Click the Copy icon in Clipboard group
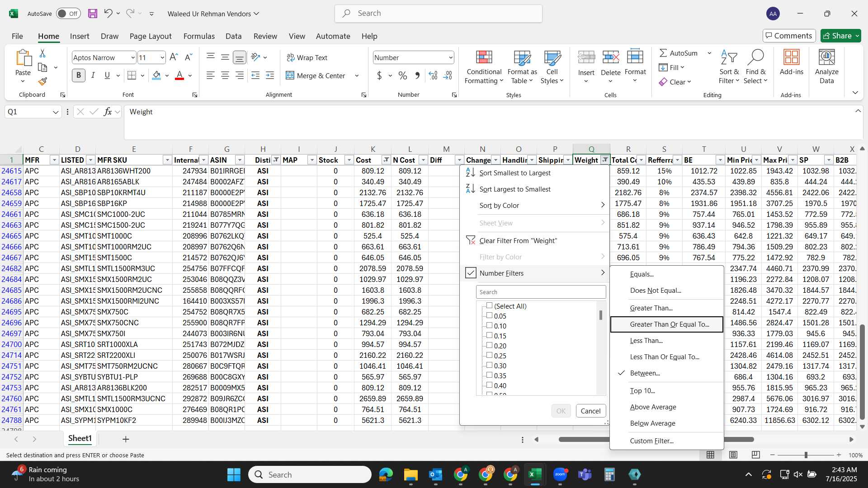 click(x=42, y=67)
